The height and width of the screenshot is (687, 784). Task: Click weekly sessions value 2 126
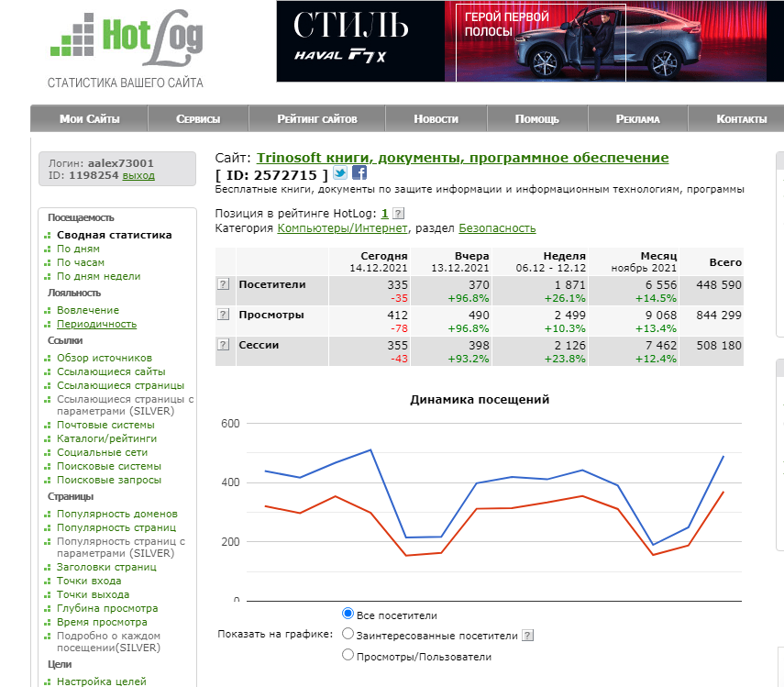point(569,345)
